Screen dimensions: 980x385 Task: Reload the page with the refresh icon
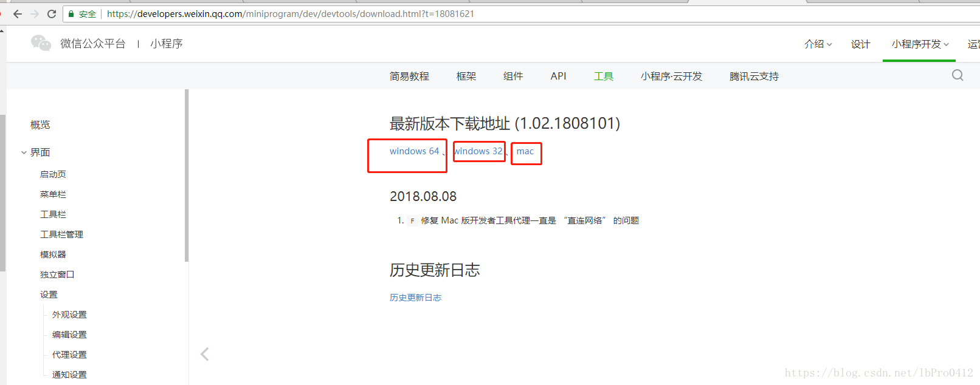(x=52, y=14)
